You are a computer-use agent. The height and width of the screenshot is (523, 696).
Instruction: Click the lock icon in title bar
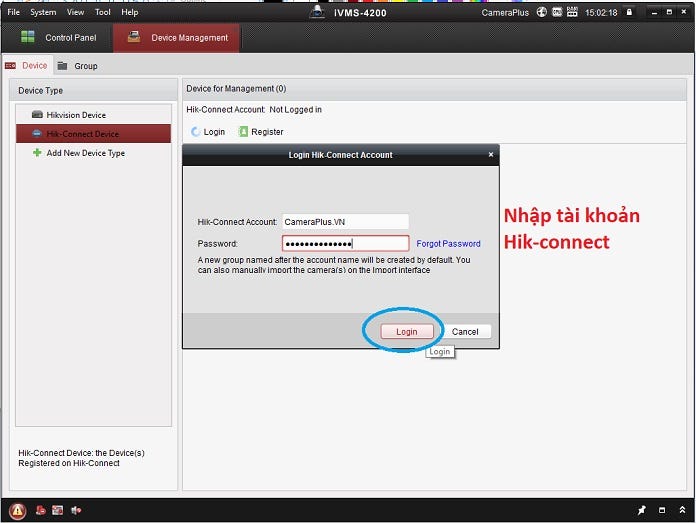pyautogui.click(x=629, y=12)
